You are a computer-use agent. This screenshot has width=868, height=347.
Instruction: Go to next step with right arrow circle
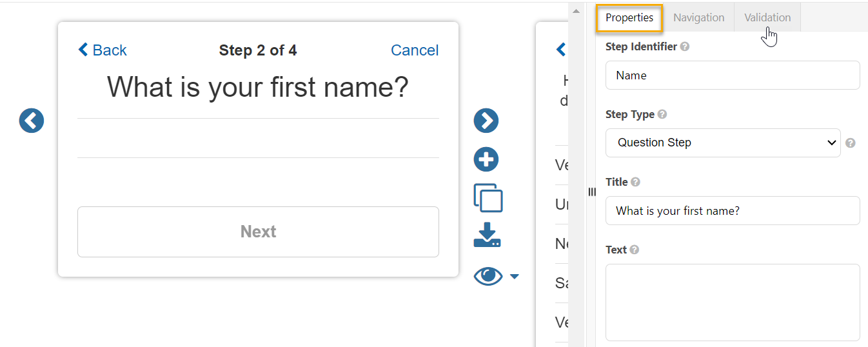click(x=486, y=121)
